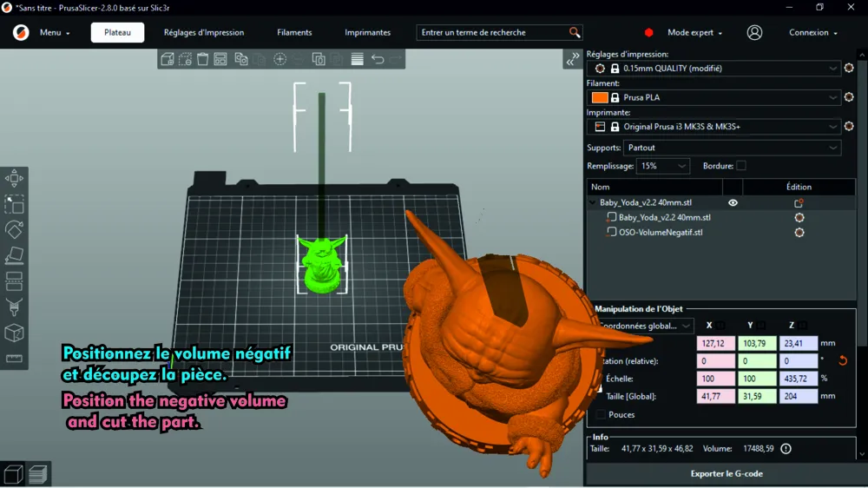Open the Remplissage 15% dropdown
The image size is (868, 488).
[x=662, y=166]
